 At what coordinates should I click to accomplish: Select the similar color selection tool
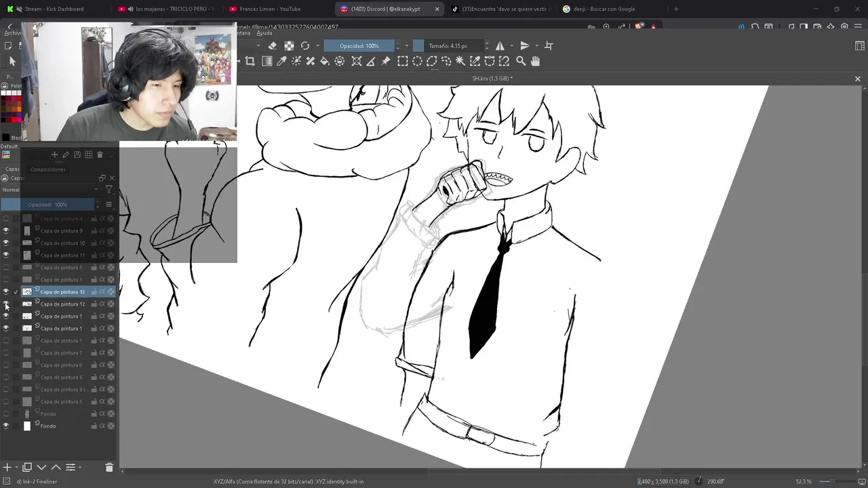(x=475, y=61)
